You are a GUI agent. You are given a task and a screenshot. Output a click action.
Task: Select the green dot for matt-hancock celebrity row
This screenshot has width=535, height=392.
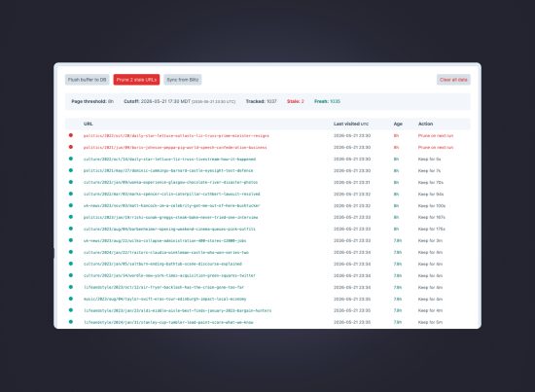point(71,205)
